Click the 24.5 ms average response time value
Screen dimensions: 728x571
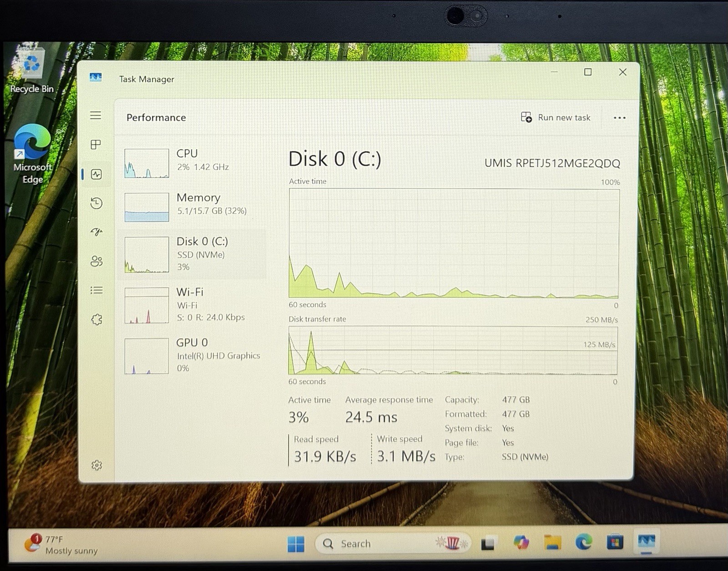(371, 417)
